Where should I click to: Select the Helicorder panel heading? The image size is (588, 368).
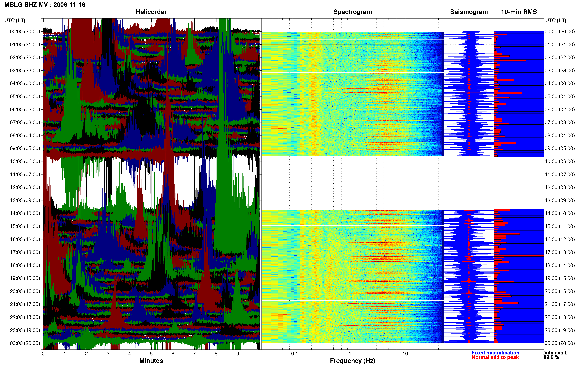tap(151, 12)
